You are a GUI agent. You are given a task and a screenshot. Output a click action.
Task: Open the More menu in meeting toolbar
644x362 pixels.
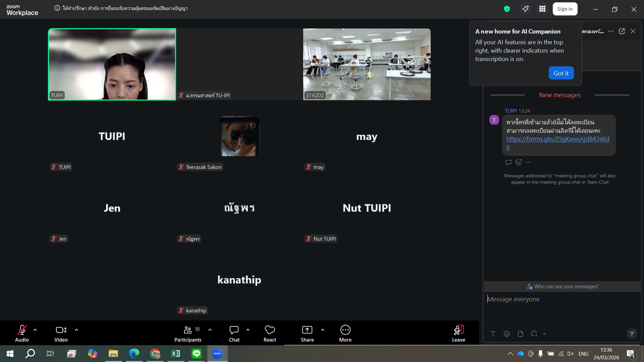(x=345, y=333)
